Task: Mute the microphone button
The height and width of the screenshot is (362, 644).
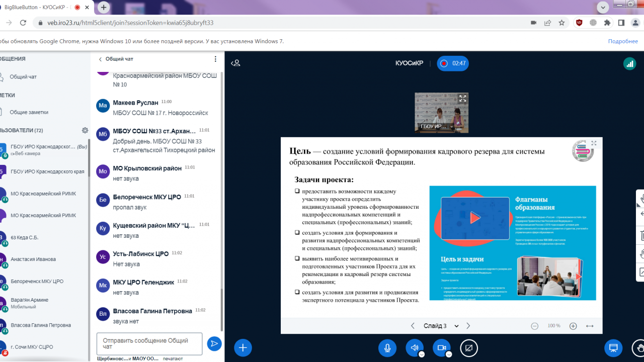Action: (387, 347)
